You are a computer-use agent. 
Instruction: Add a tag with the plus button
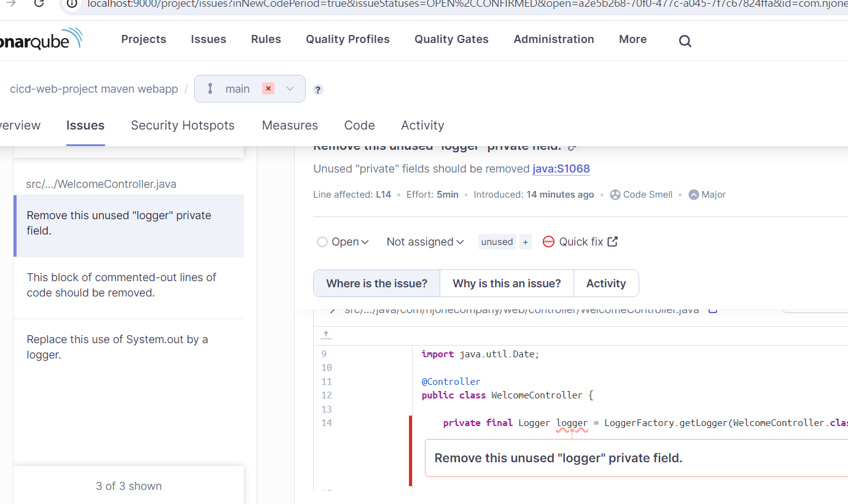(x=526, y=242)
